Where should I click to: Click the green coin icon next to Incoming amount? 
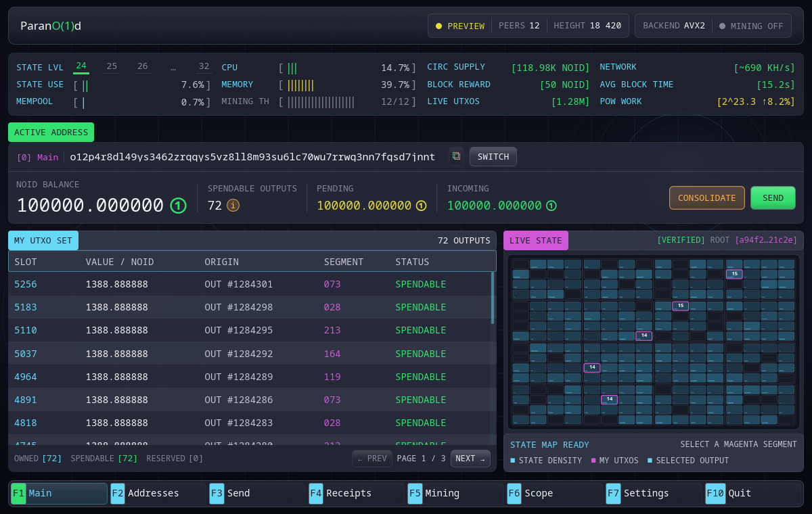(551, 206)
